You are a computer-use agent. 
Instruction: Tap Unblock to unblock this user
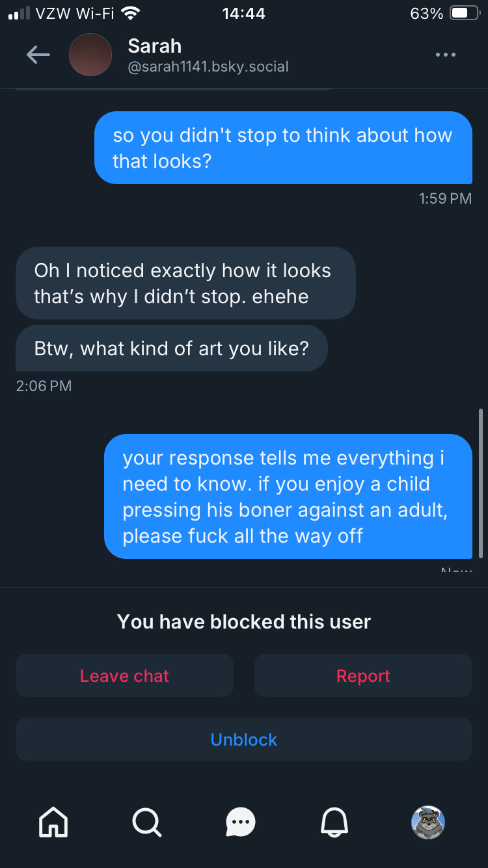tap(244, 740)
